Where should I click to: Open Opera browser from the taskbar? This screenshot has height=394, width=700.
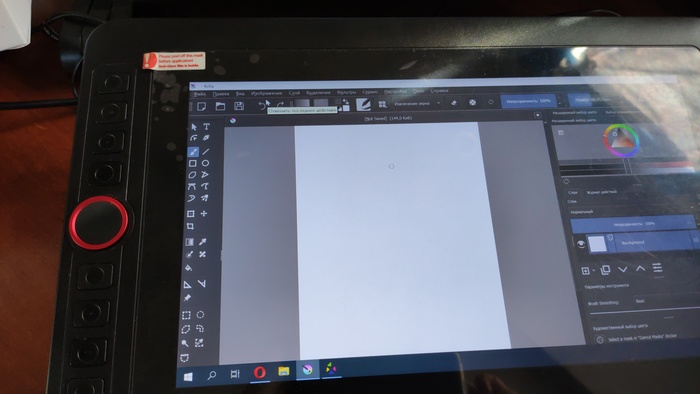point(259,372)
